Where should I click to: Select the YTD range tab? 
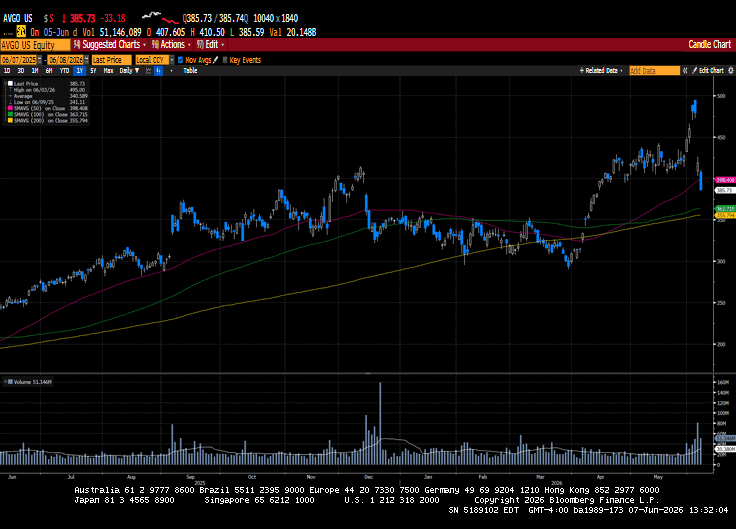pyautogui.click(x=64, y=70)
